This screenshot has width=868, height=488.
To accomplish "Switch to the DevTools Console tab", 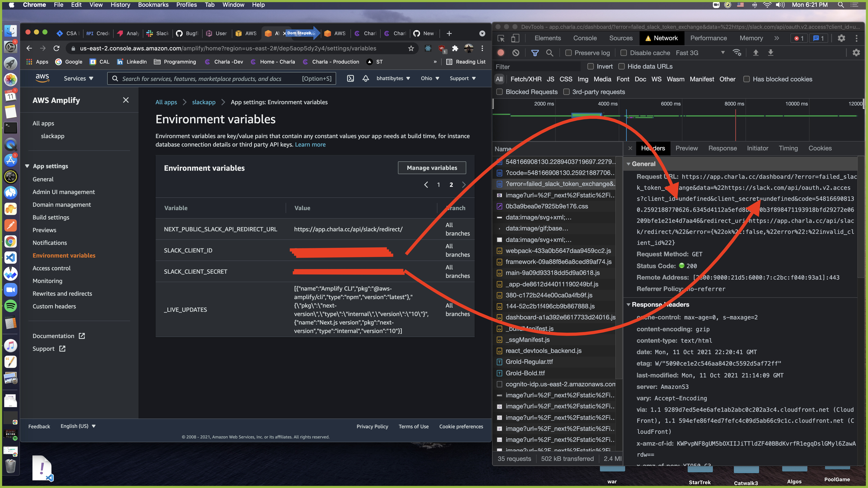I will [585, 38].
